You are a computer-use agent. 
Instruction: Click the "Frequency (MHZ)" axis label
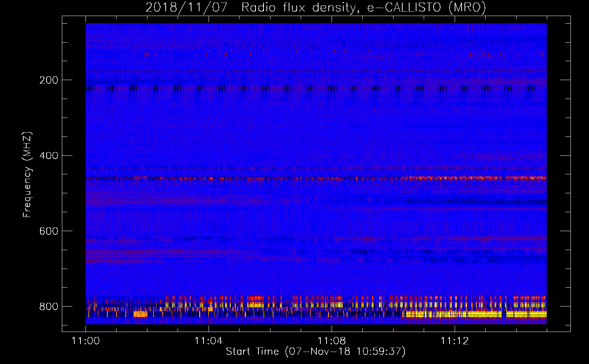pyautogui.click(x=27, y=175)
